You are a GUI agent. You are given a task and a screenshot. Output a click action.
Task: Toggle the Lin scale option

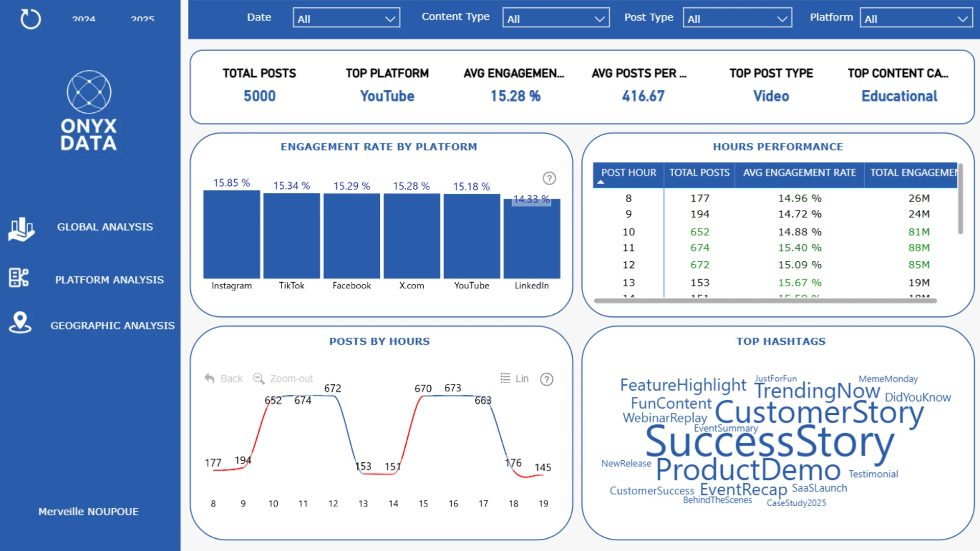(x=514, y=379)
